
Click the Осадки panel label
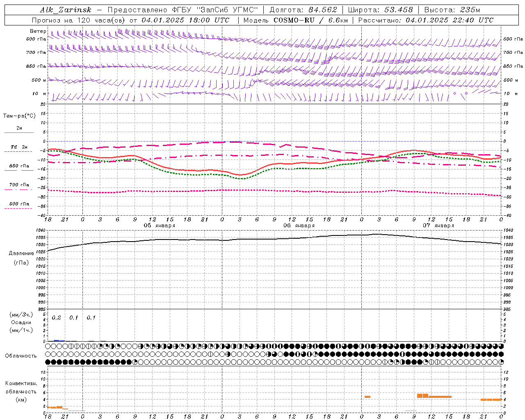click(x=21, y=322)
